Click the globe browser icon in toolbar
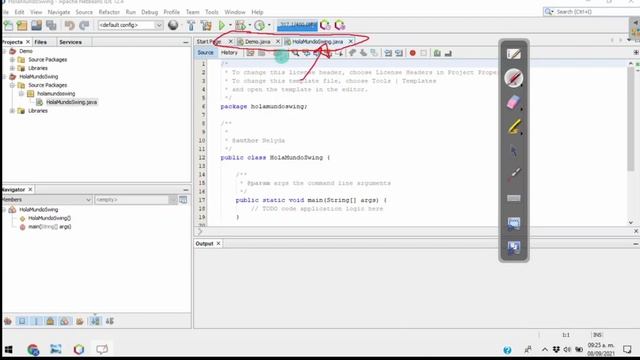 [173, 25]
